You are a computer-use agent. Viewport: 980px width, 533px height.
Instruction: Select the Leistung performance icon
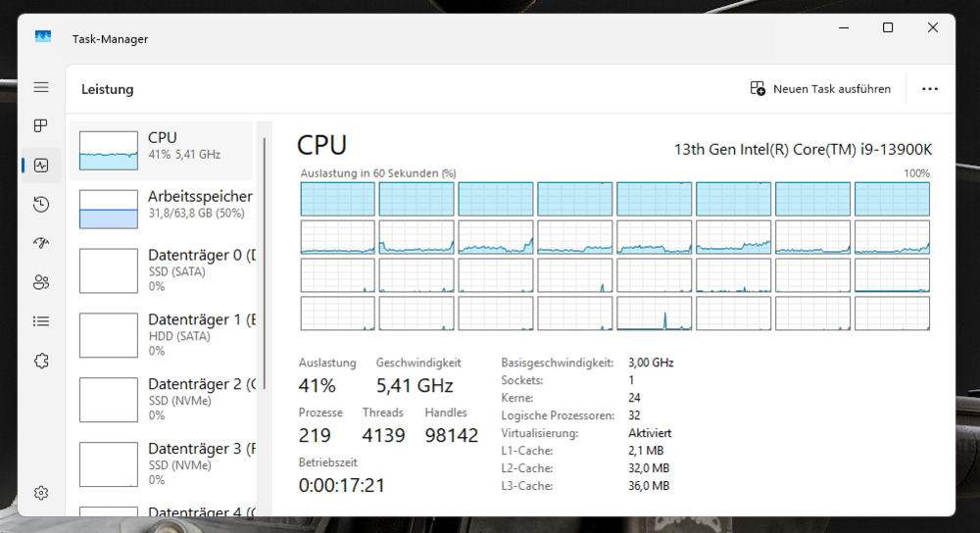41,166
